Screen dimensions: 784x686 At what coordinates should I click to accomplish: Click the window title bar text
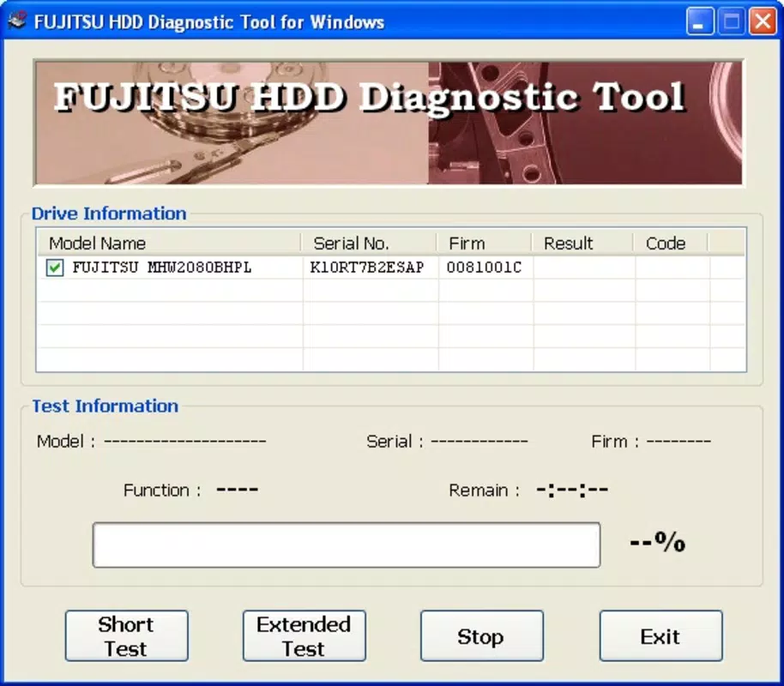click(x=209, y=22)
